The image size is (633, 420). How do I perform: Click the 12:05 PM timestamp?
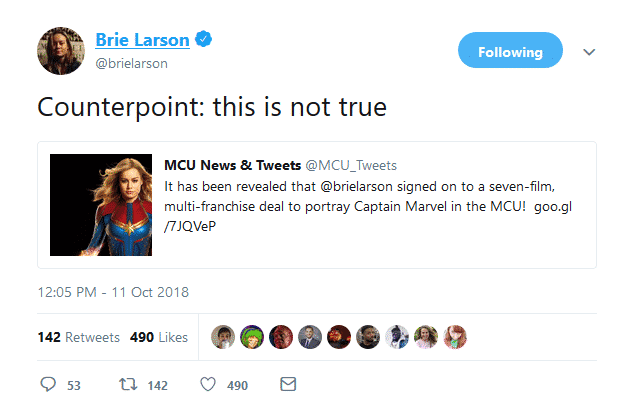point(113,293)
